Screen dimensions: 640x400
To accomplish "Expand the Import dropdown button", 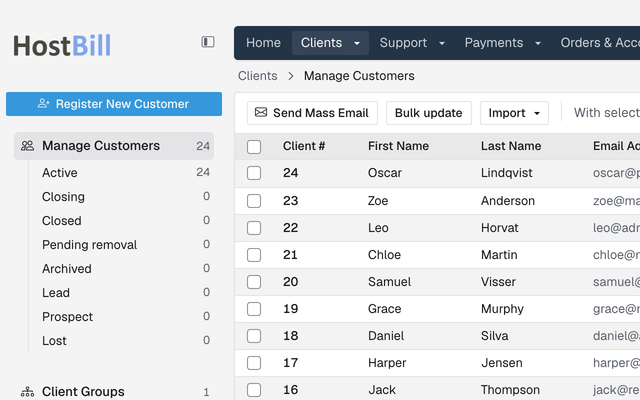I will point(514,113).
